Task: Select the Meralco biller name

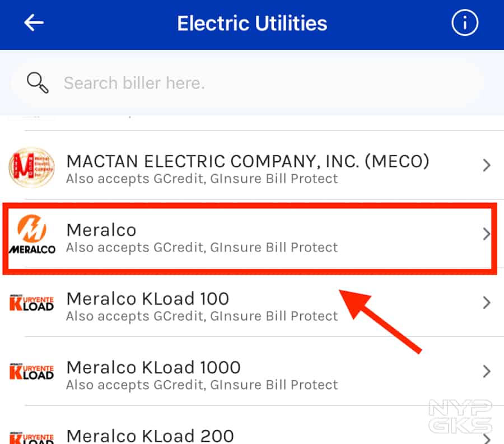Action: (x=101, y=230)
